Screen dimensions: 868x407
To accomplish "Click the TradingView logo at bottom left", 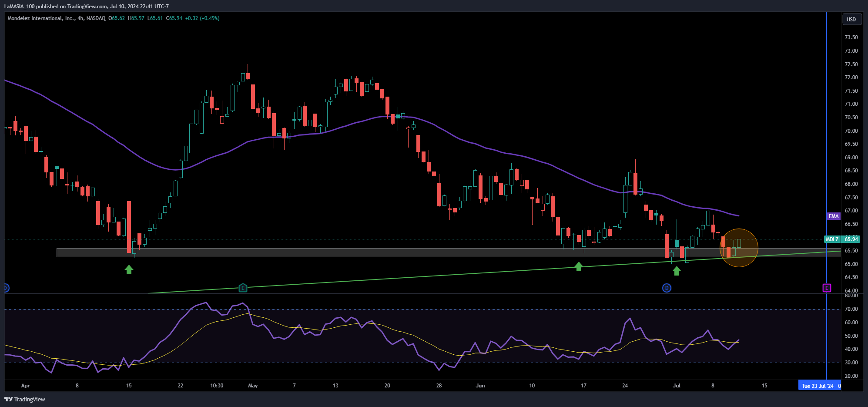I will pyautogui.click(x=25, y=399).
